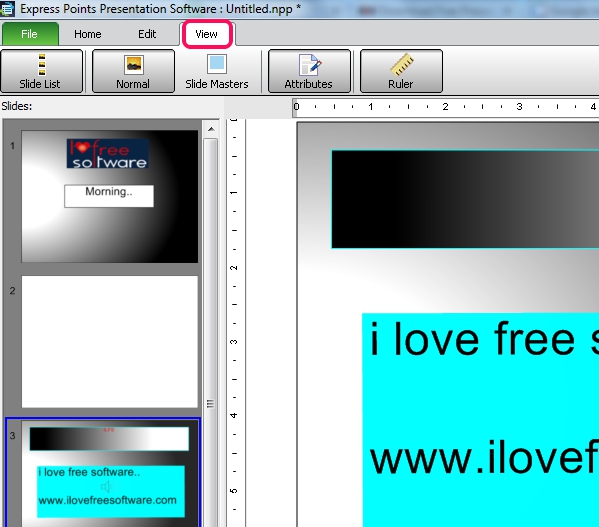Click the 'Morning..' text box on slide 1 thumbnail
Screen dimensions: 599x527
109,196
